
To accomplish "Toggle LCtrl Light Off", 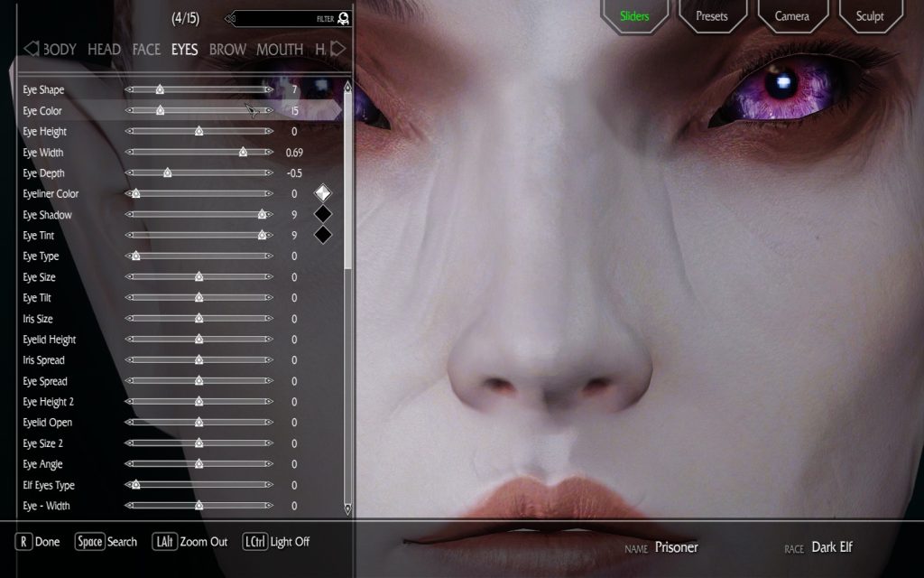I will click(x=276, y=542).
